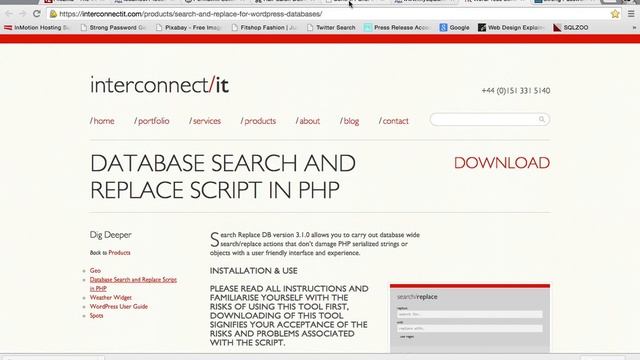
Task: Click the phone number +44 (0)151 331 5140
Action: [516, 91]
